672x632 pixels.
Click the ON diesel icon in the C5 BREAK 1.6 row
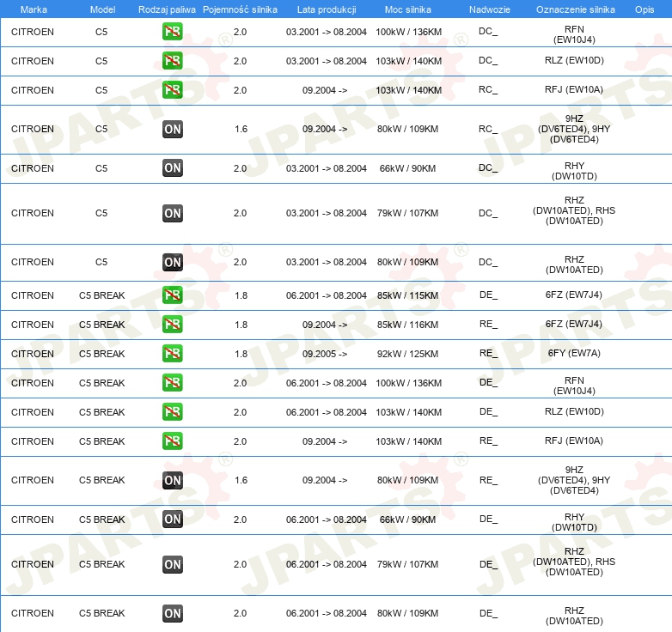pyautogui.click(x=172, y=480)
